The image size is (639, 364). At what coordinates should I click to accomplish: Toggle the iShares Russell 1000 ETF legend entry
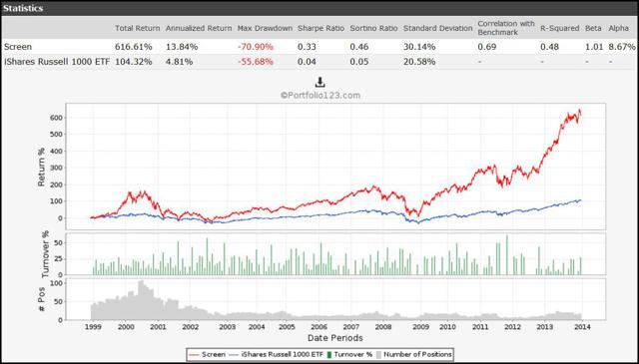click(277, 354)
